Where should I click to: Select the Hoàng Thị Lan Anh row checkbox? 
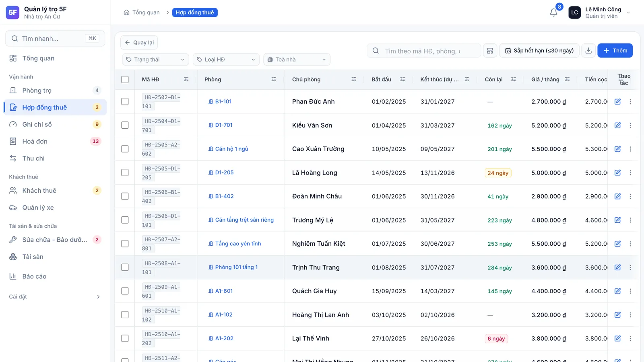click(x=125, y=315)
